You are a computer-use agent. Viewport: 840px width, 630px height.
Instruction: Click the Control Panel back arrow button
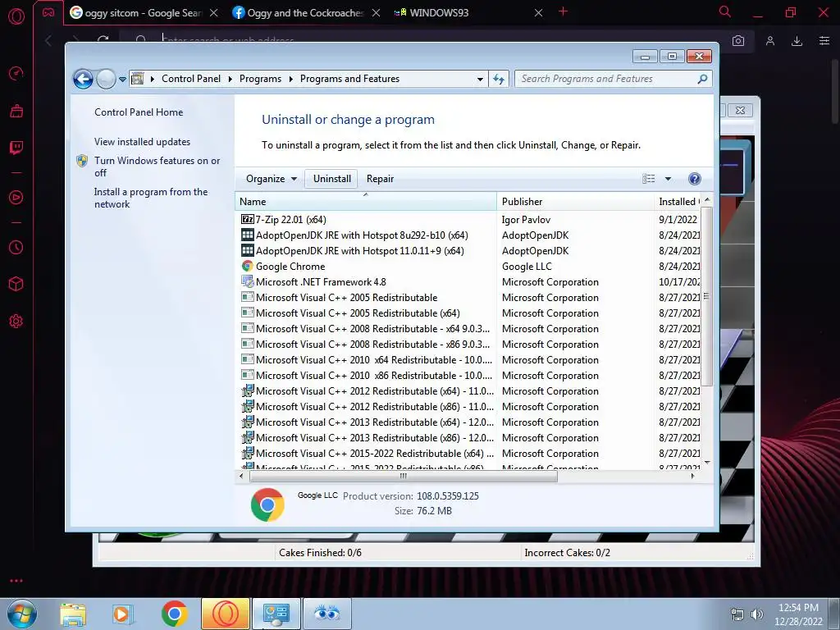click(83, 80)
